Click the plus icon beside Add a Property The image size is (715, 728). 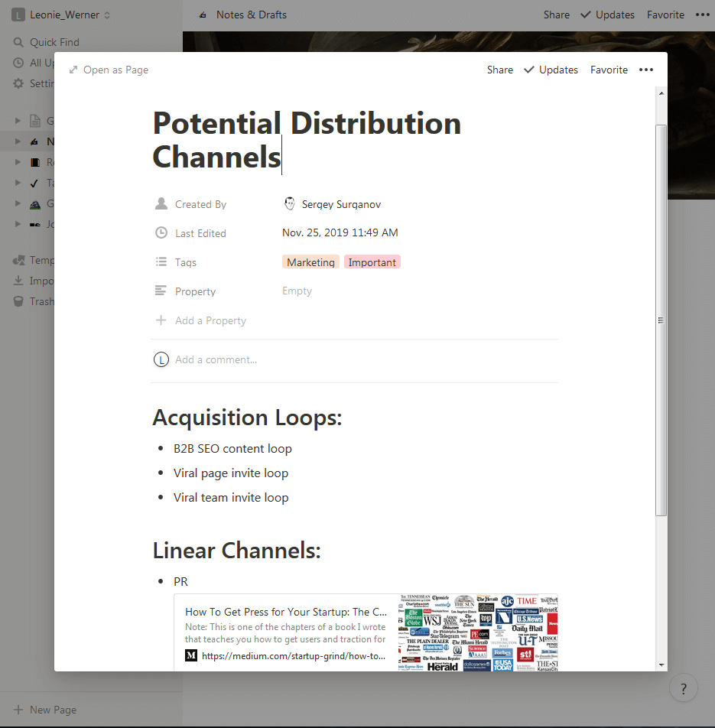point(161,320)
